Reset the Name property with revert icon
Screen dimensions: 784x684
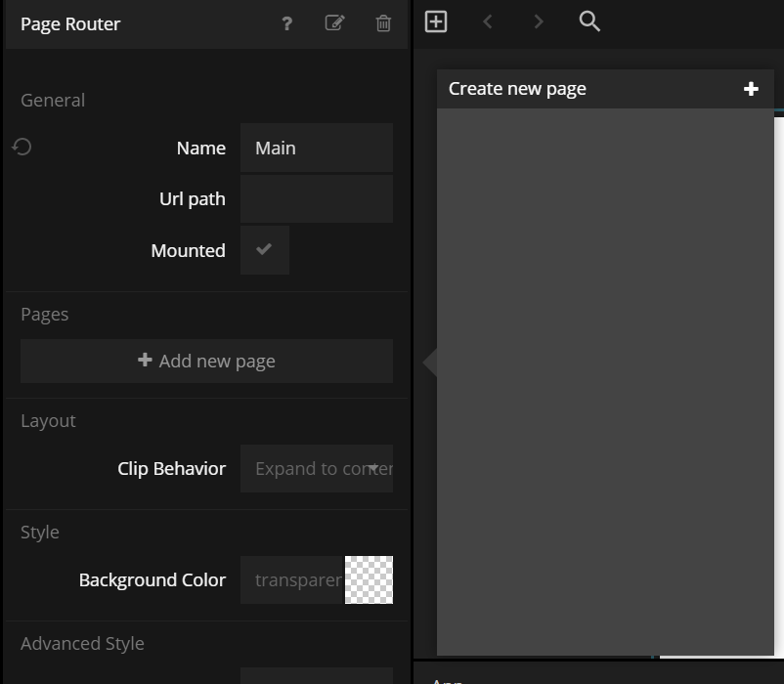coord(22,147)
